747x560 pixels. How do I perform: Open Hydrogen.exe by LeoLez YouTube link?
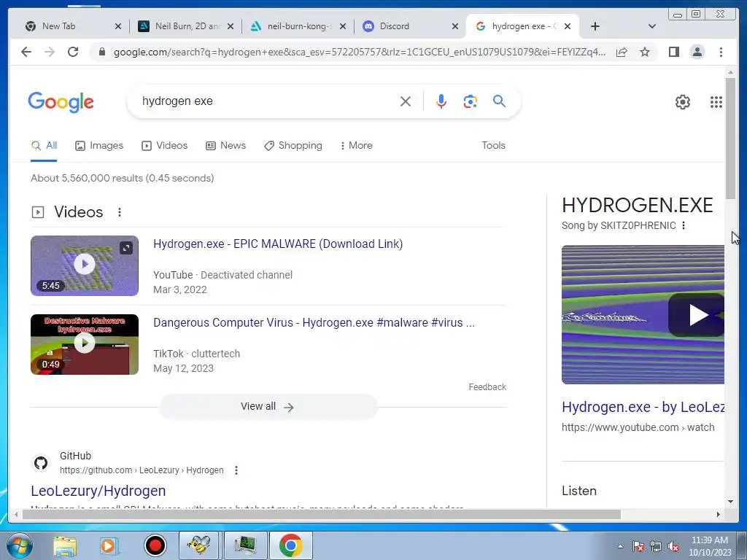(x=643, y=407)
